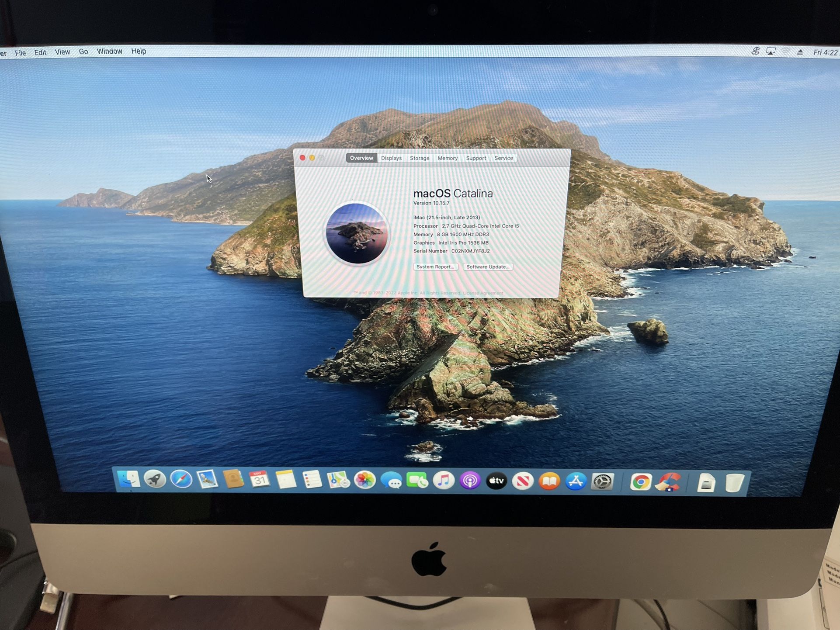840x630 pixels.
Task: Open System Preferences gear icon
Action: click(602, 482)
